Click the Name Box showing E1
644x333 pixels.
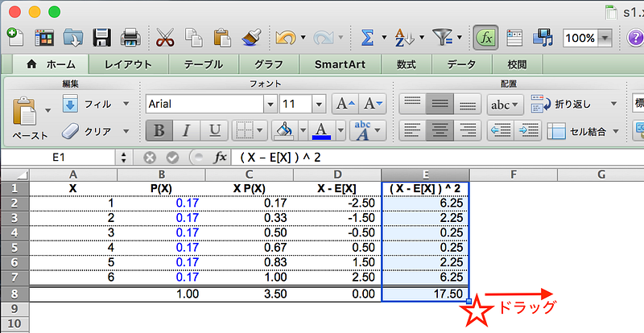coord(58,158)
